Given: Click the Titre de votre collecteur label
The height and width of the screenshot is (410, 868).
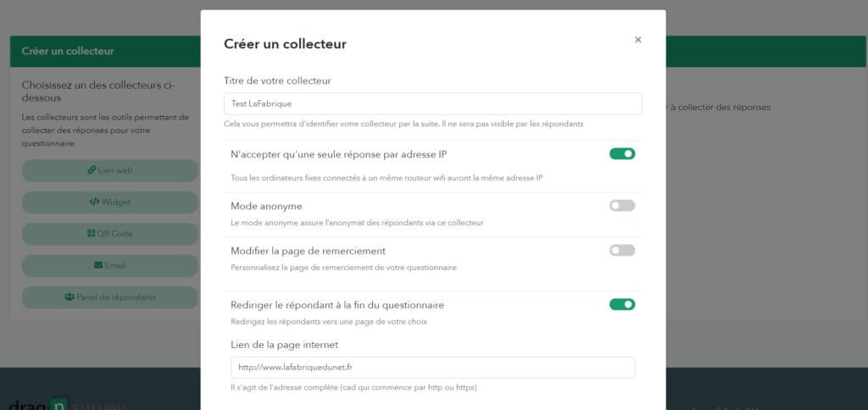Looking at the screenshot, I should tap(277, 80).
